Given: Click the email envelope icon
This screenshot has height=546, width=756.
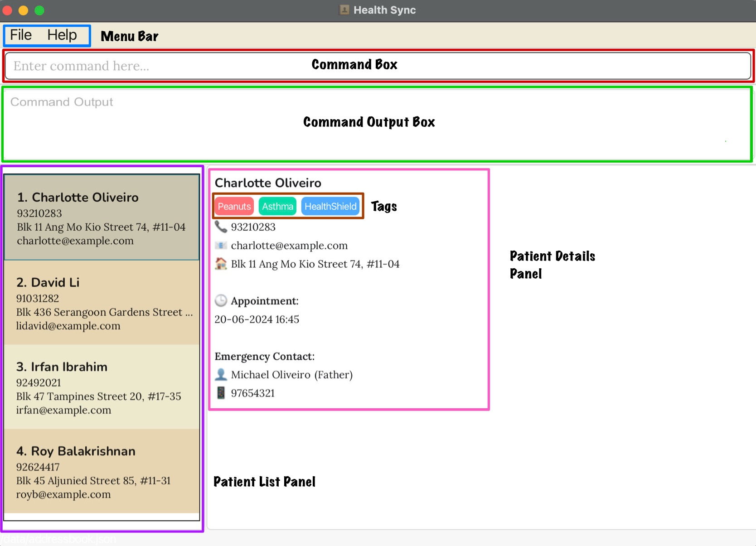Looking at the screenshot, I should (x=221, y=245).
